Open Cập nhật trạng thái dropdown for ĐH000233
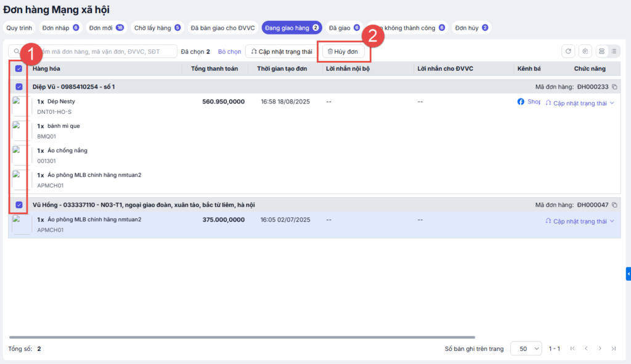This screenshot has width=631, height=364. click(x=580, y=103)
